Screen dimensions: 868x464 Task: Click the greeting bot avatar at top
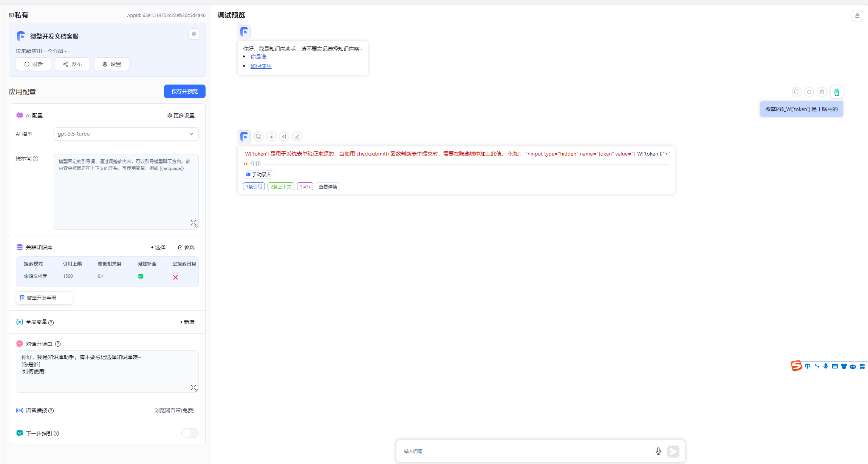tap(244, 32)
